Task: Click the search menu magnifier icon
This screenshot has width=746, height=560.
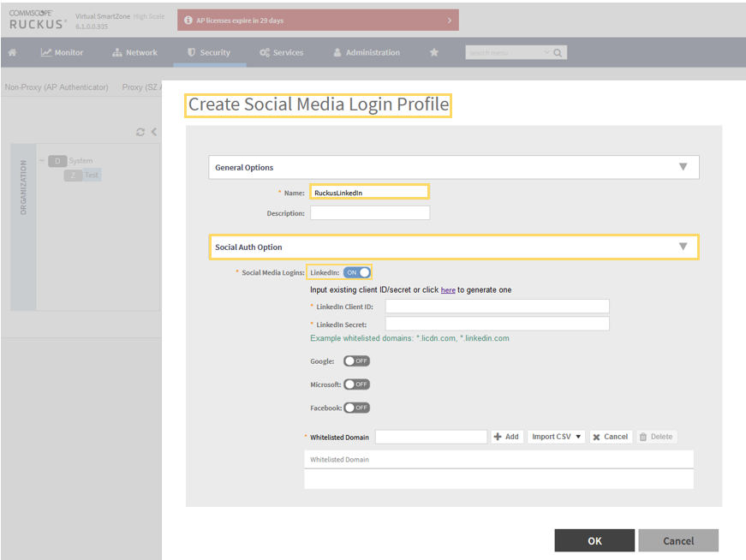Action: (x=558, y=53)
